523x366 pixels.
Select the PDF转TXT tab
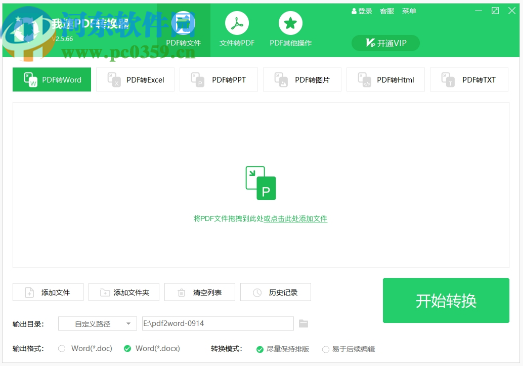469,80
